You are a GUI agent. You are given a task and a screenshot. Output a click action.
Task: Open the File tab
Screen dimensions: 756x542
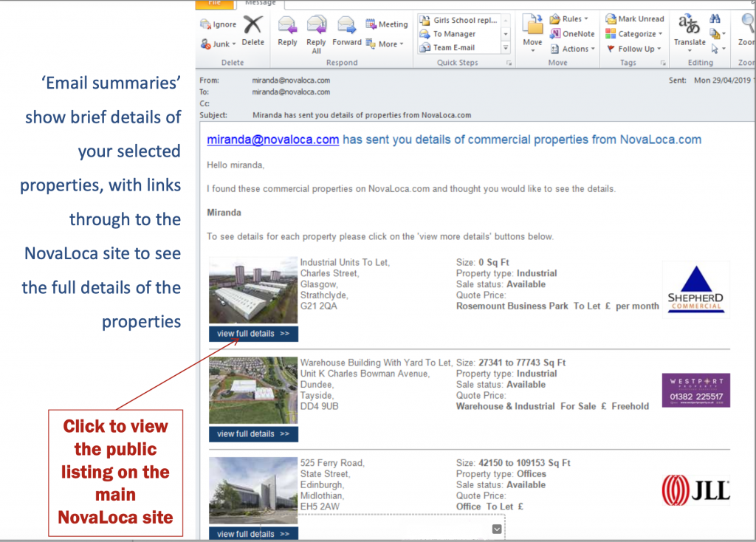click(x=215, y=4)
